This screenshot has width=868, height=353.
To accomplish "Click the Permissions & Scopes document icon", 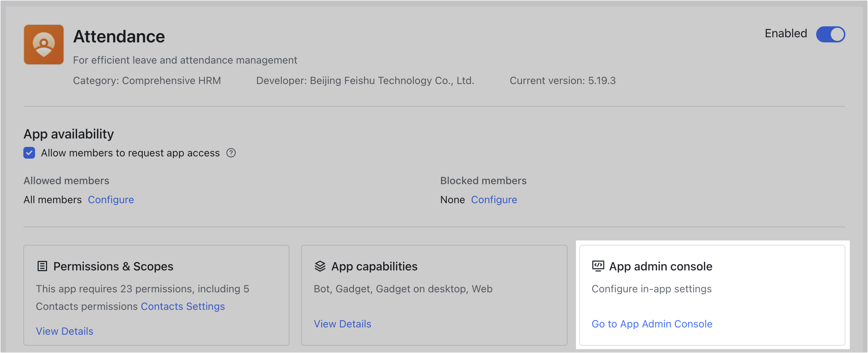I will pyautogui.click(x=42, y=266).
